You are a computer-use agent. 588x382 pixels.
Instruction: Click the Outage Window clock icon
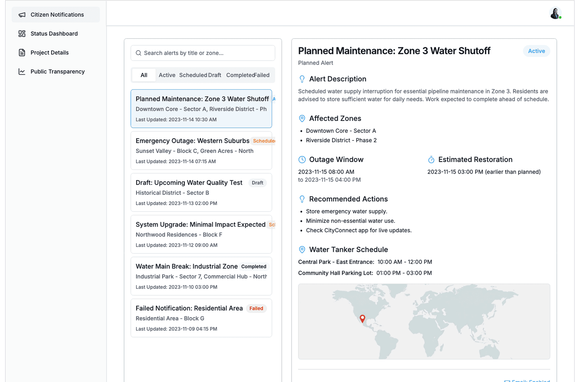click(x=302, y=159)
